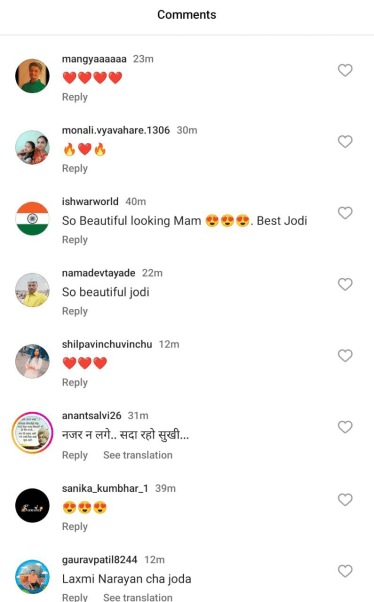See translation of gauravpatil8244's comment
This screenshot has height=602, width=374.
tap(138, 597)
